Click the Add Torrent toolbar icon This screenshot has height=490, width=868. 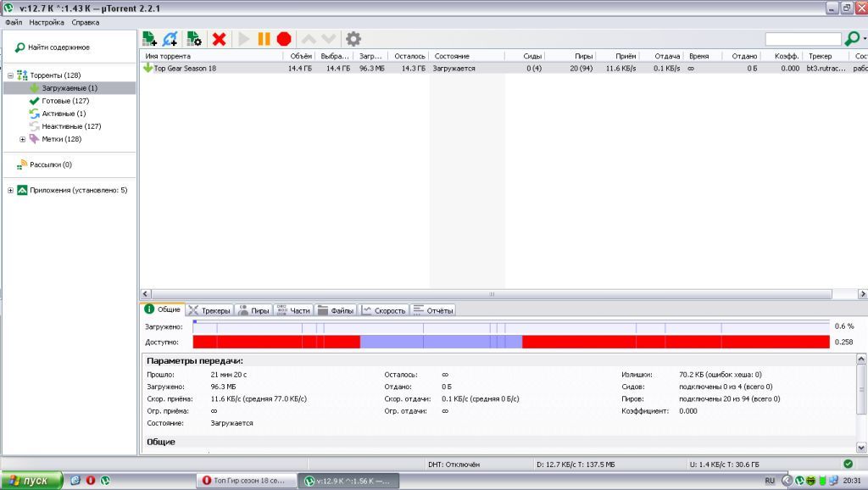(x=149, y=39)
